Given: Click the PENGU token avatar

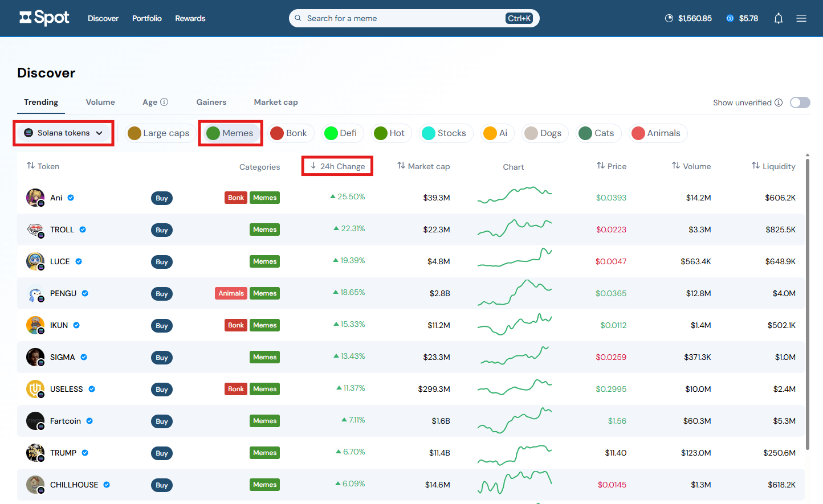Looking at the screenshot, I should click(35, 293).
